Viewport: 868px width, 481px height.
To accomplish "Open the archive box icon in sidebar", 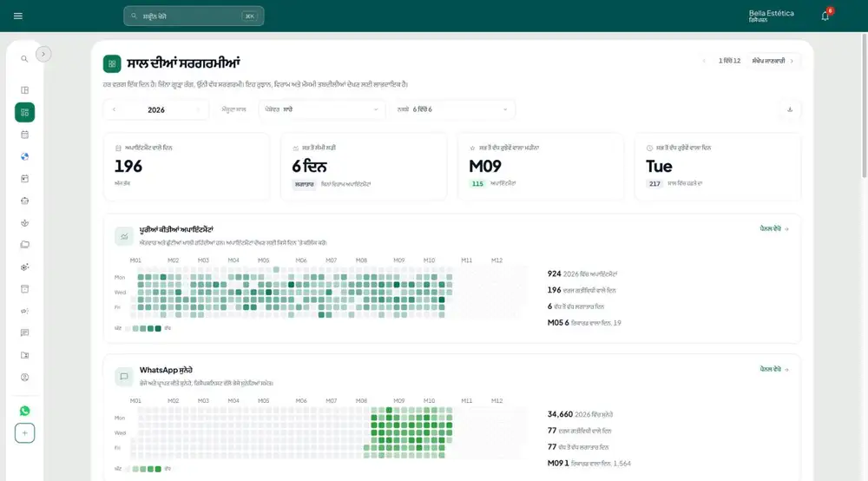I will click(x=24, y=289).
